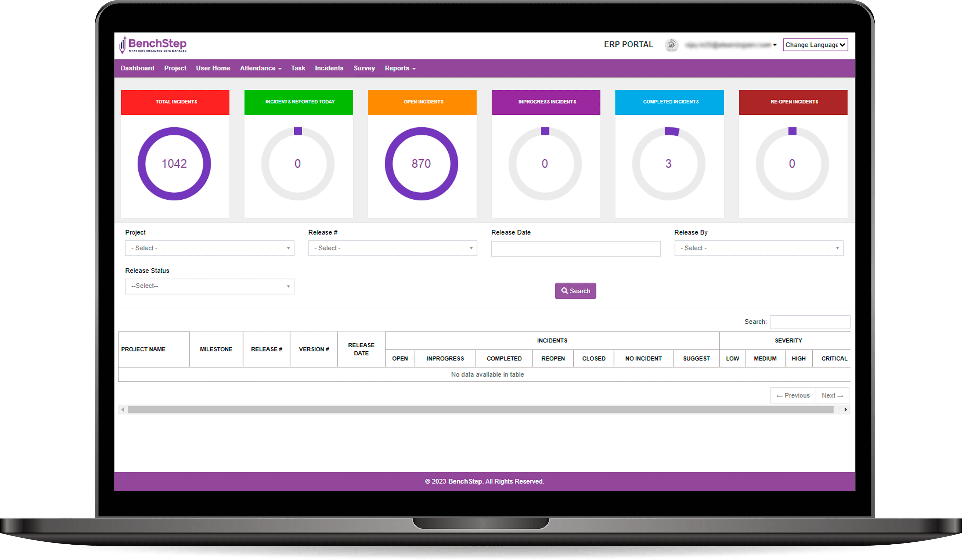
Task: Go to the Dashboard menu
Action: [137, 68]
